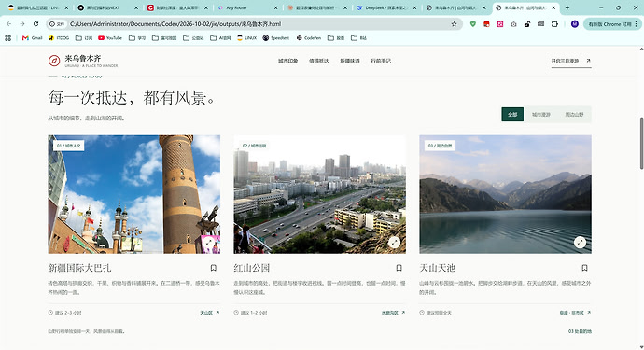Close the Any Router tab
644x350 pixels.
pos(275,7)
